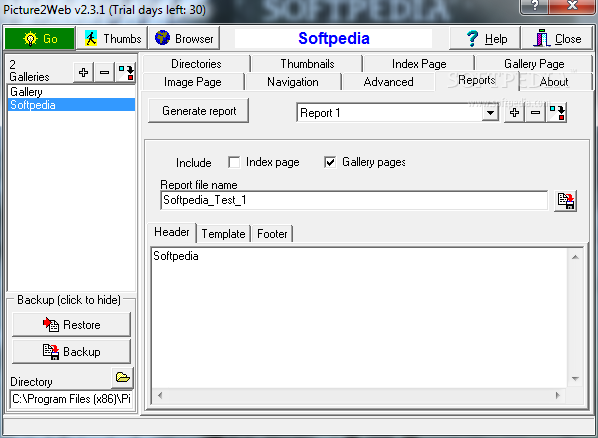Click the header area scroll left arrow
Screen dimensions: 598x438
click(160, 396)
